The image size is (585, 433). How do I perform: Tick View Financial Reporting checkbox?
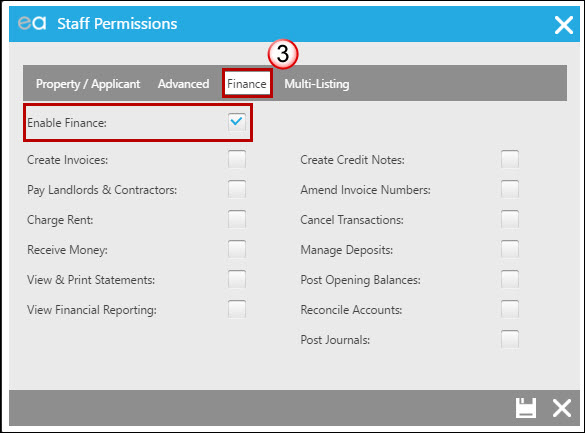tap(237, 309)
